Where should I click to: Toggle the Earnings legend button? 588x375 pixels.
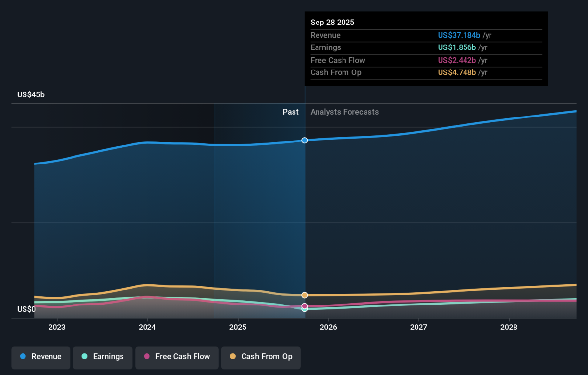(103, 357)
